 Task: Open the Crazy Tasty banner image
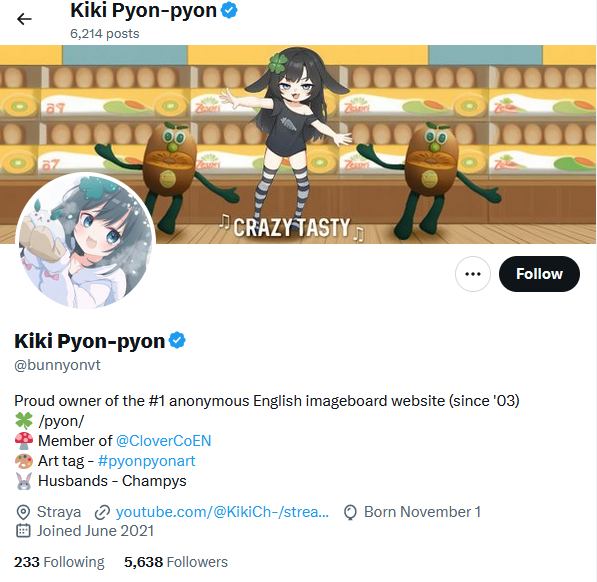coord(298,145)
